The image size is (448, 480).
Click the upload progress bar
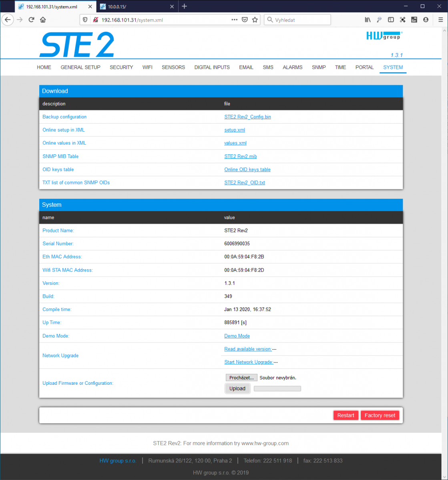coord(277,388)
